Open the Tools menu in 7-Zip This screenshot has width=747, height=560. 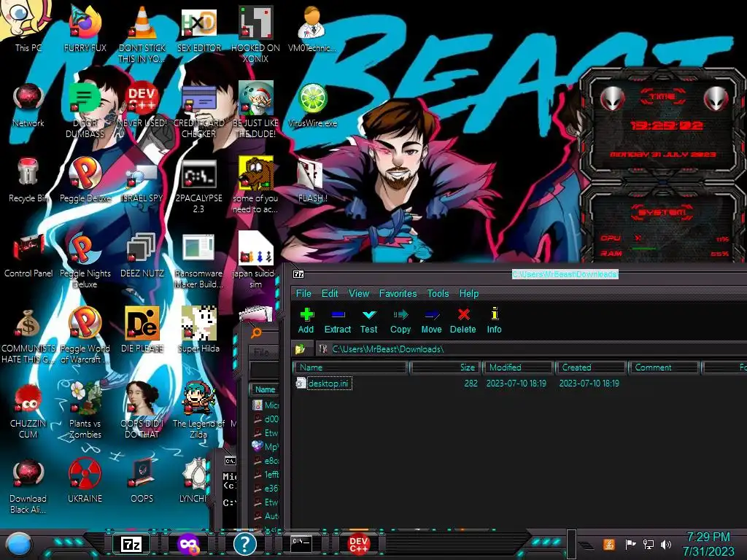pyautogui.click(x=438, y=293)
